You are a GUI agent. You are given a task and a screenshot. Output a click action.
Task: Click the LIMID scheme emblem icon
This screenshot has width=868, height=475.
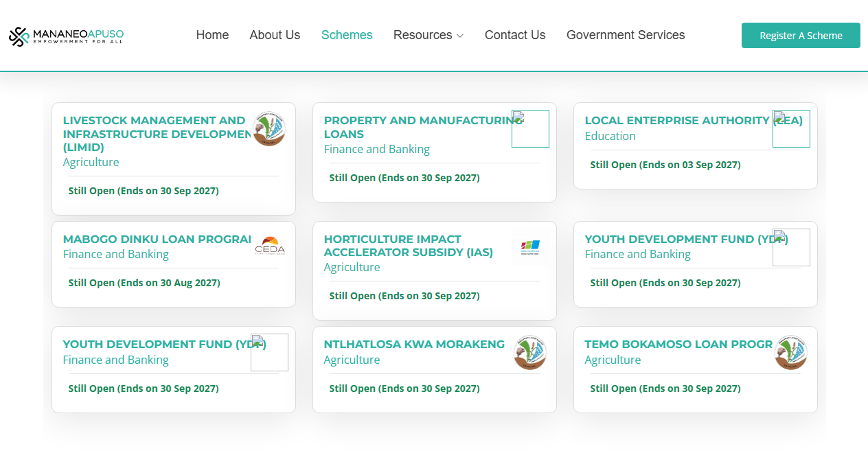pos(269,129)
